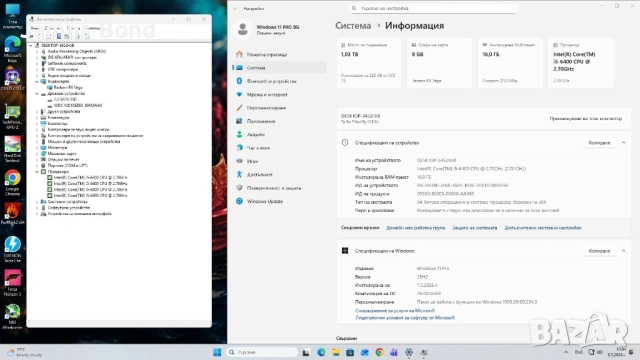Image resolution: width=640 pixels, height=360 pixels.
Task: Click the taskbar search box
Action: pyautogui.click(x=262, y=352)
